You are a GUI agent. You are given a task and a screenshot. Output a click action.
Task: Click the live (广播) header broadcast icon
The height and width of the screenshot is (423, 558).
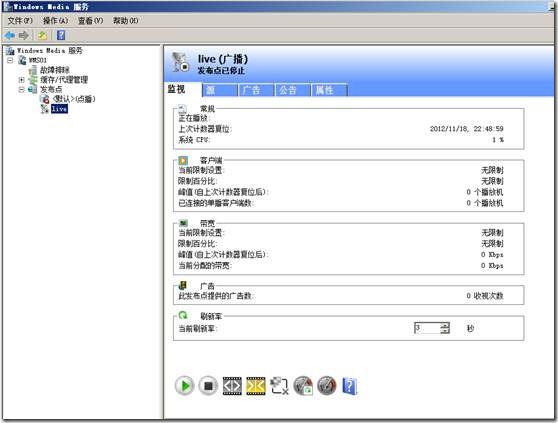[x=180, y=63]
